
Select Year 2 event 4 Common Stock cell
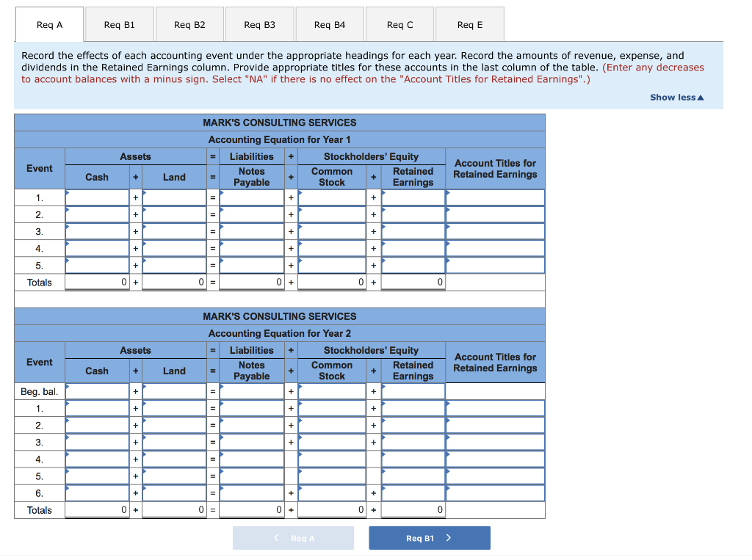(332, 459)
